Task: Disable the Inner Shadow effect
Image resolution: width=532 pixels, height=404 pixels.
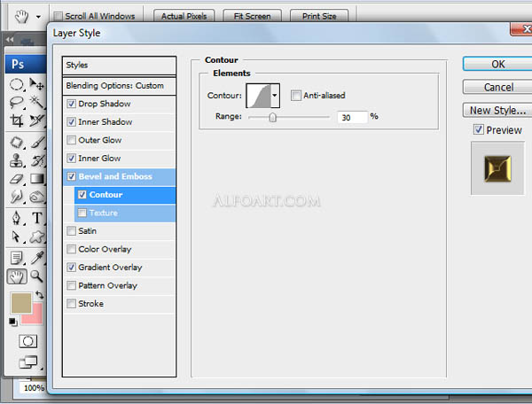Action: click(x=71, y=121)
